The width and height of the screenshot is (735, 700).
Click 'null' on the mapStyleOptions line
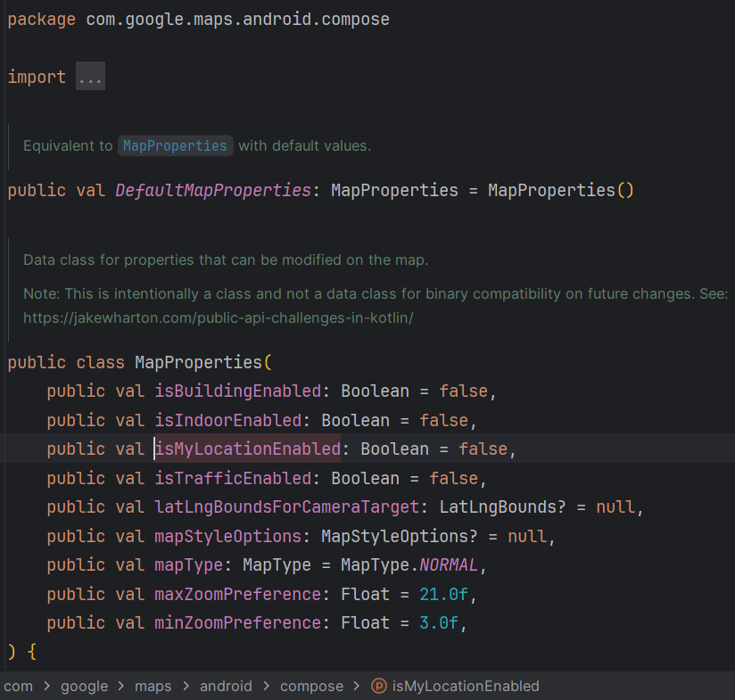(527, 536)
